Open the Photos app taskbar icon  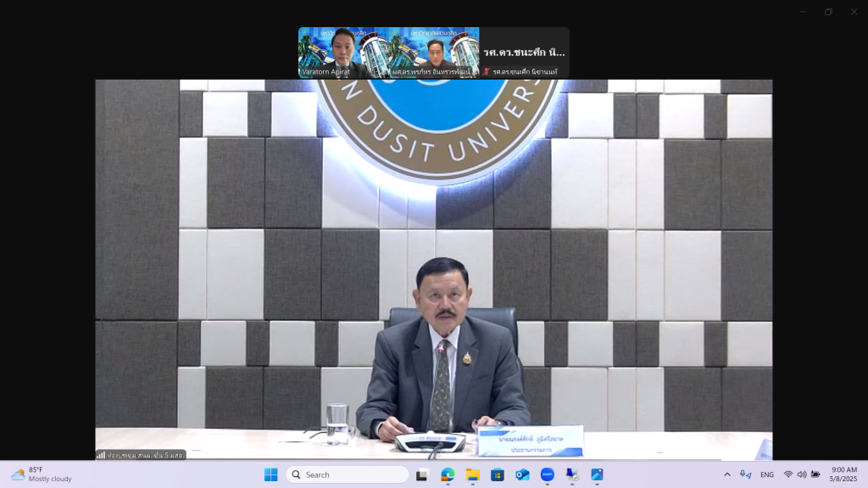(x=597, y=474)
